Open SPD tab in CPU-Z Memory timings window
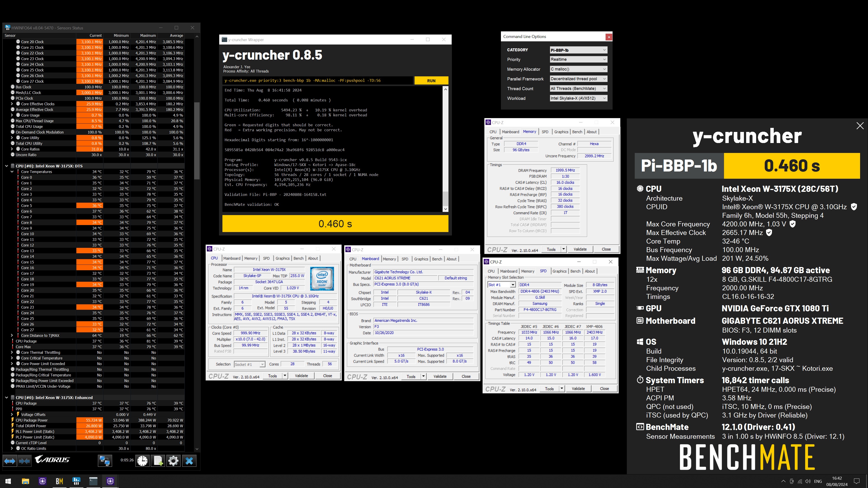868x488 pixels. click(545, 132)
